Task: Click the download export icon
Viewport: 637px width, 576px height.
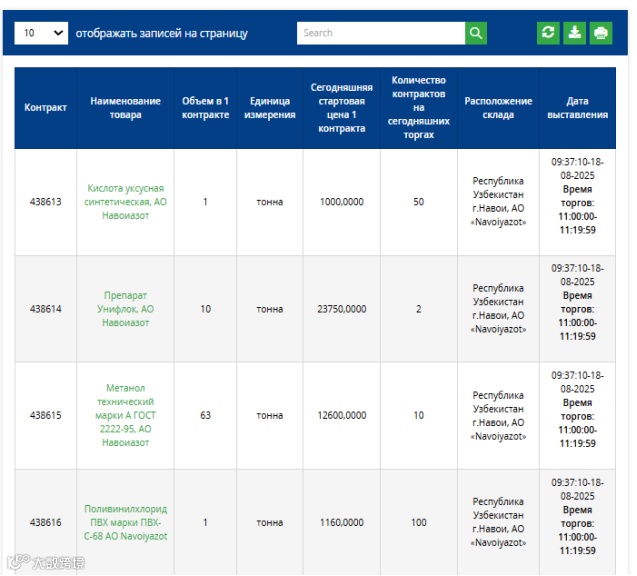Action: tap(574, 33)
